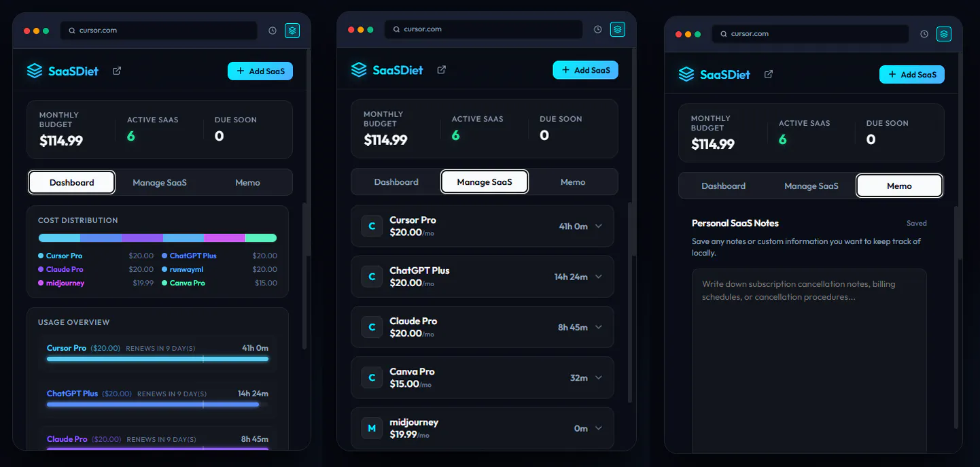
Task: Click the C avatar of Canva Pro row
Action: (x=372, y=378)
